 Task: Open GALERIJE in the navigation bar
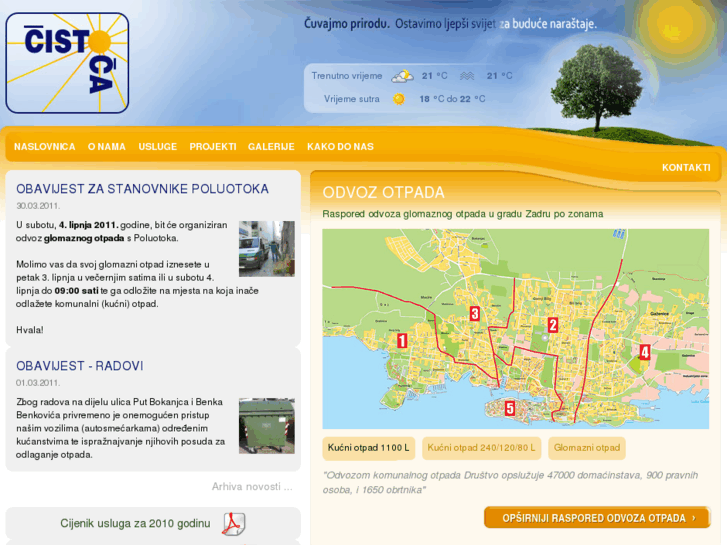point(271,147)
